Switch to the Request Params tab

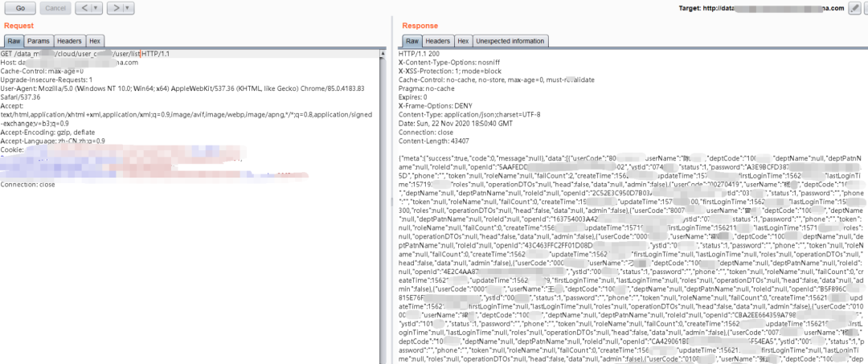pyautogui.click(x=39, y=42)
